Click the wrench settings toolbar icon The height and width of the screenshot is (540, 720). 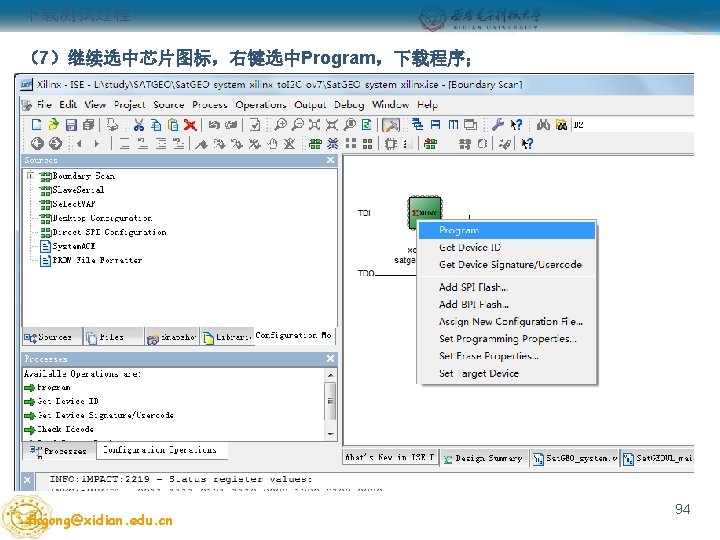tap(497, 124)
